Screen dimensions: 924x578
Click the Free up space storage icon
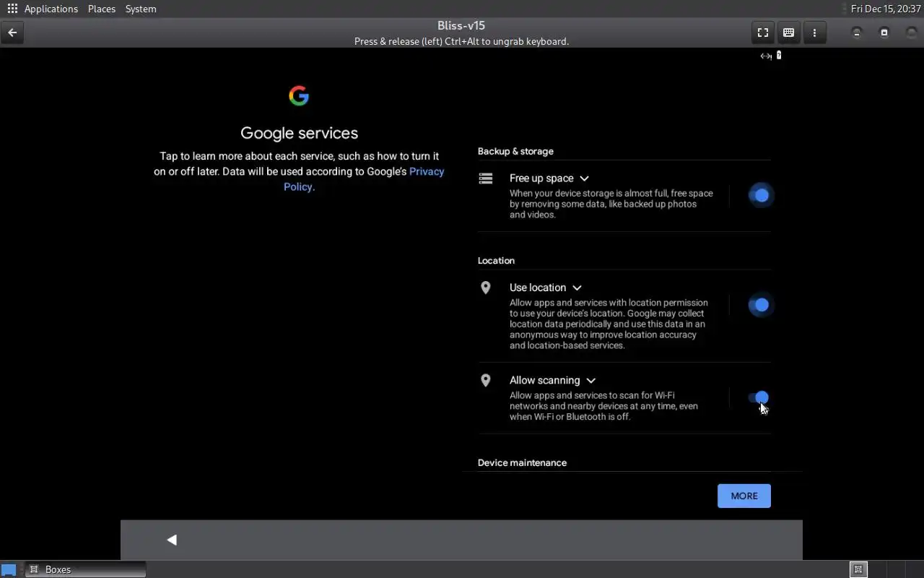point(486,178)
